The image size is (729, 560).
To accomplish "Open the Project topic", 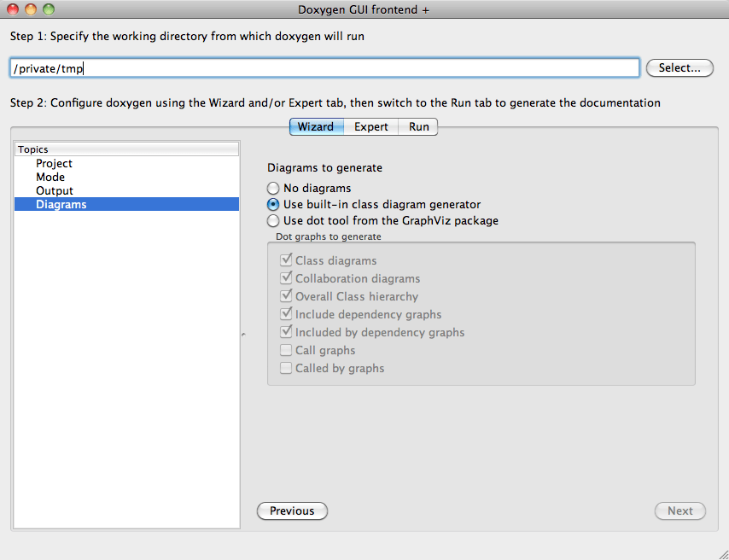I will pyautogui.click(x=126, y=163).
